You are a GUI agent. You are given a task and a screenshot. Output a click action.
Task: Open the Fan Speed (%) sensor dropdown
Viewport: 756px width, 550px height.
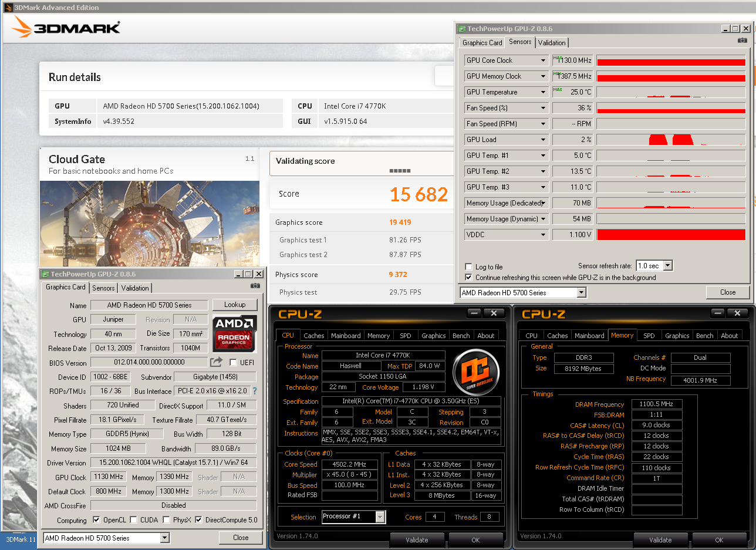544,108
